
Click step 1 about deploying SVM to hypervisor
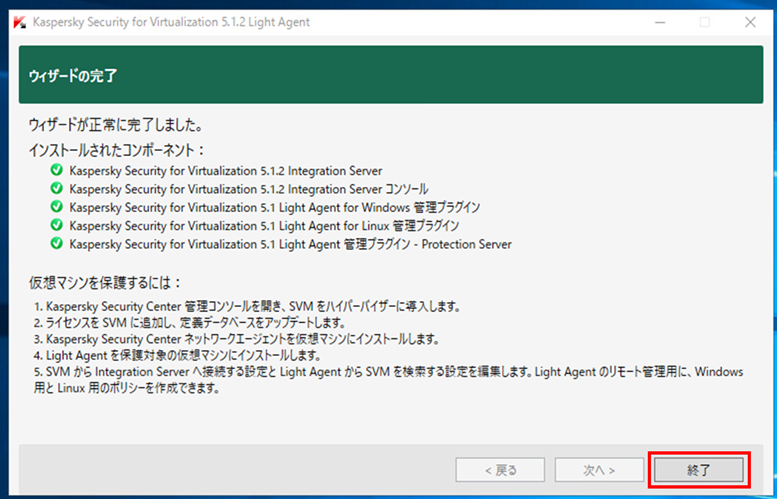pos(248,307)
